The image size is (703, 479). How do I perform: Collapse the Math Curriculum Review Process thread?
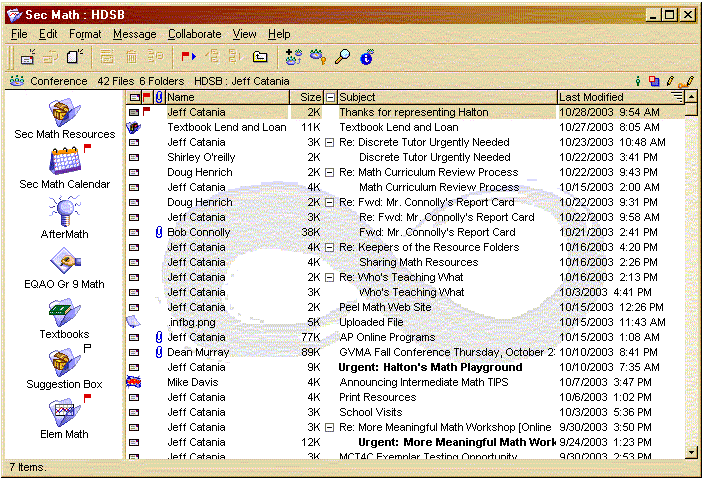330,172
